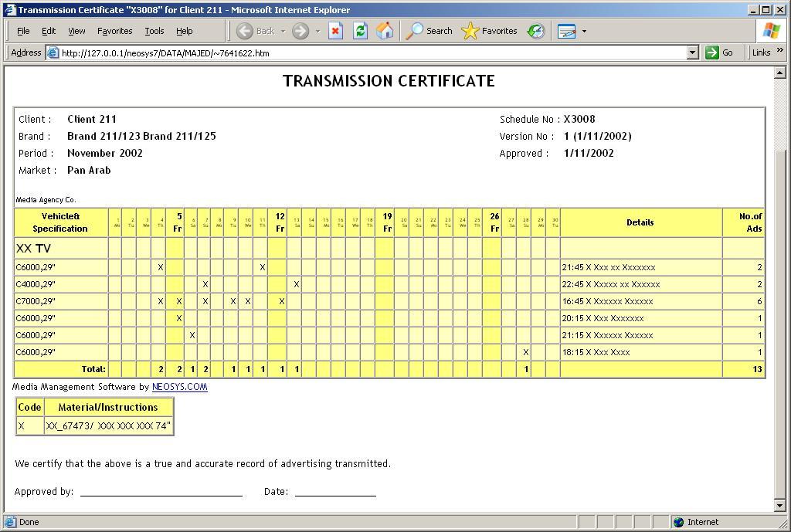Image resolution: width=791 pixels, height=532 pixels.
Task: Follow the NEOSYS.COM link
Action: pos(179,387)
